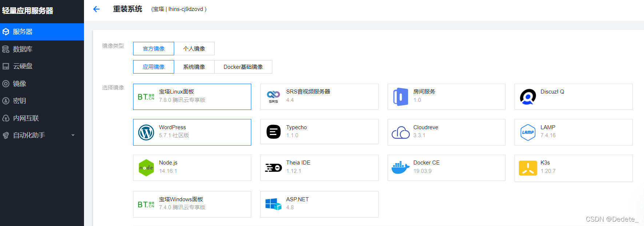Open 内网互联 in the sidebar
Viewport: 644px width, 226px height.
click(42, 118)
